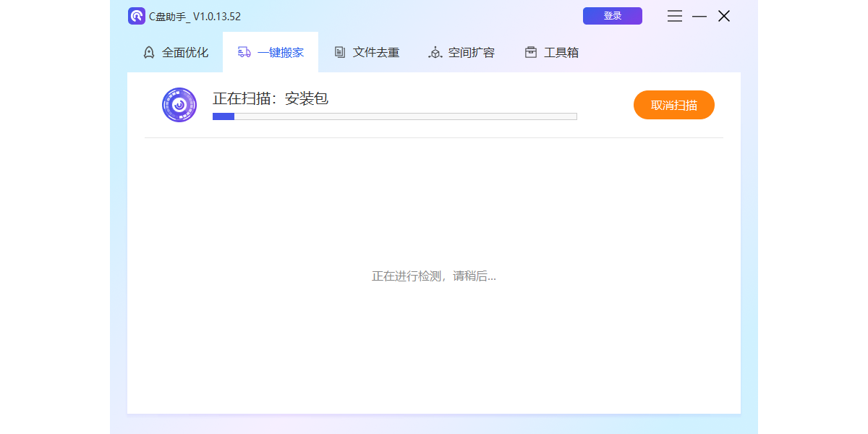Go to the 空间扩容 tab
868x434 pixels.
pyautogui.click(x=472, y=52)
